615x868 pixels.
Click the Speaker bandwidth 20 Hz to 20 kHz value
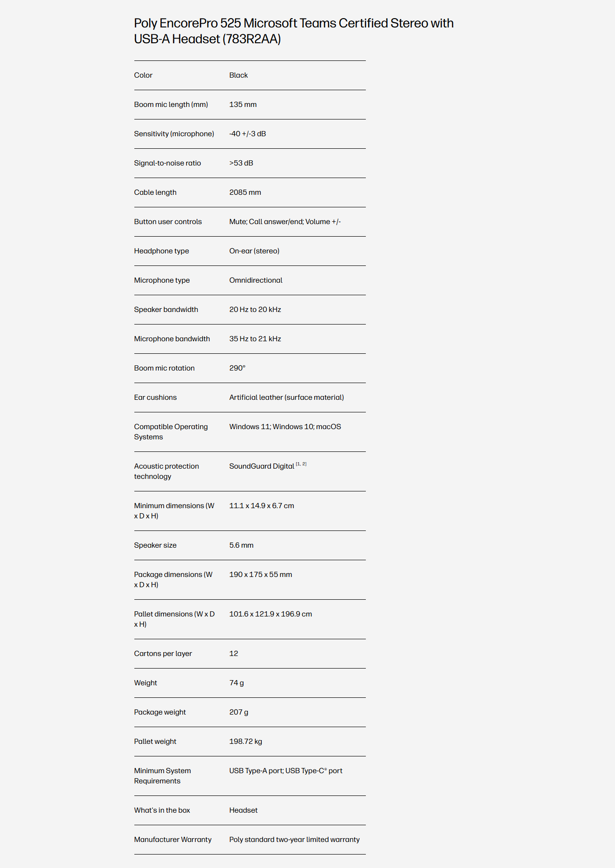click(x=255, y=310)
